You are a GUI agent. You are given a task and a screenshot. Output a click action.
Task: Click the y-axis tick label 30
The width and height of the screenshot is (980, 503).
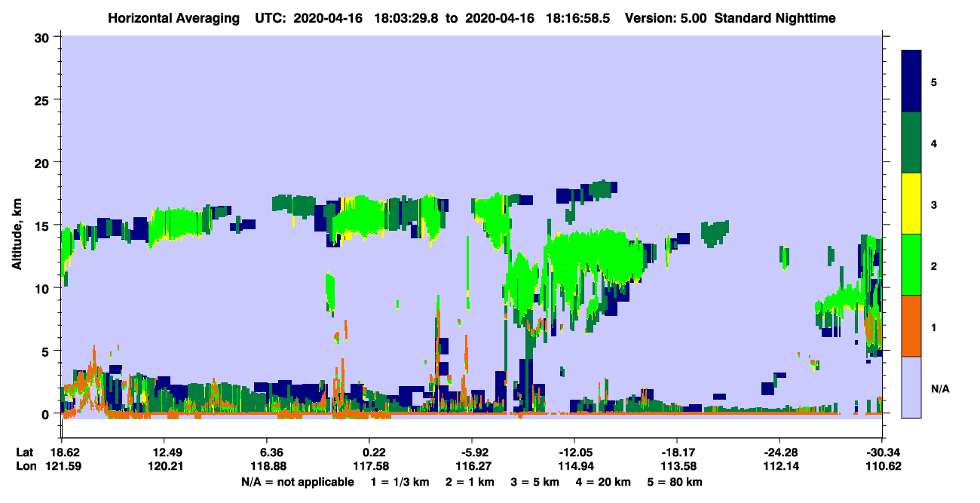43,37
